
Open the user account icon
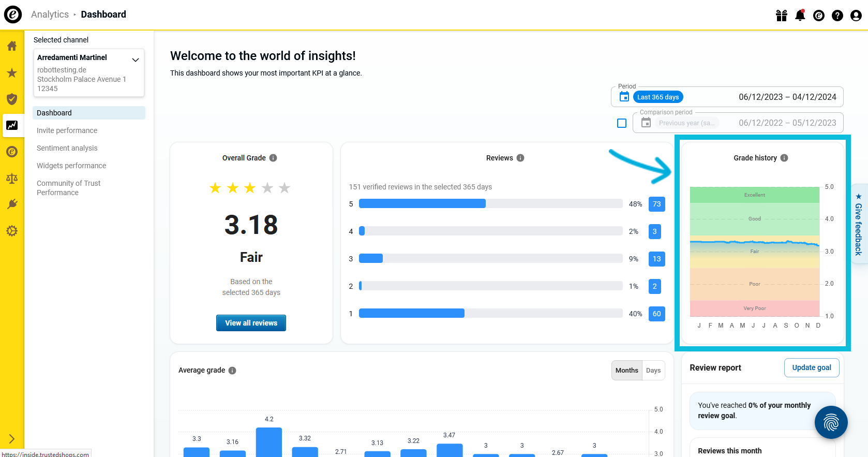(856, 16)
